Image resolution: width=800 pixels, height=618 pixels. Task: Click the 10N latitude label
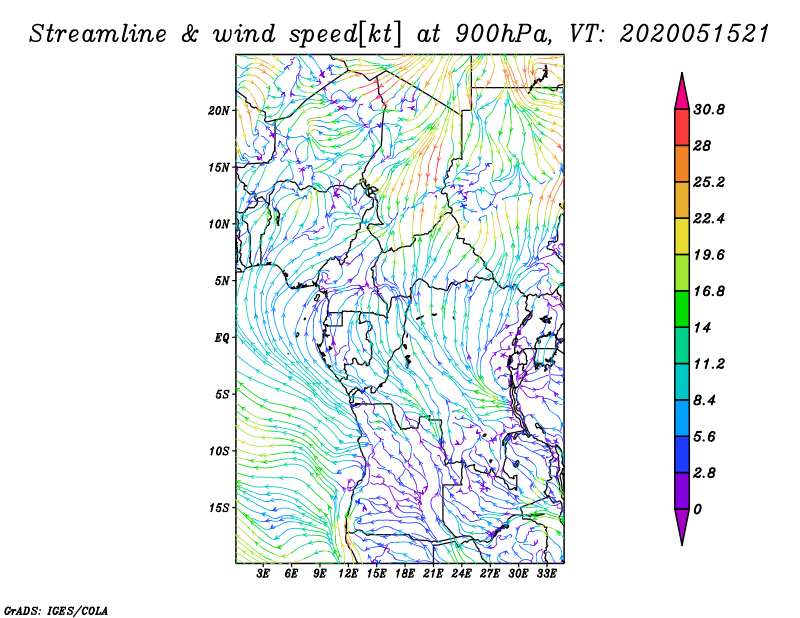pos(219,224)
